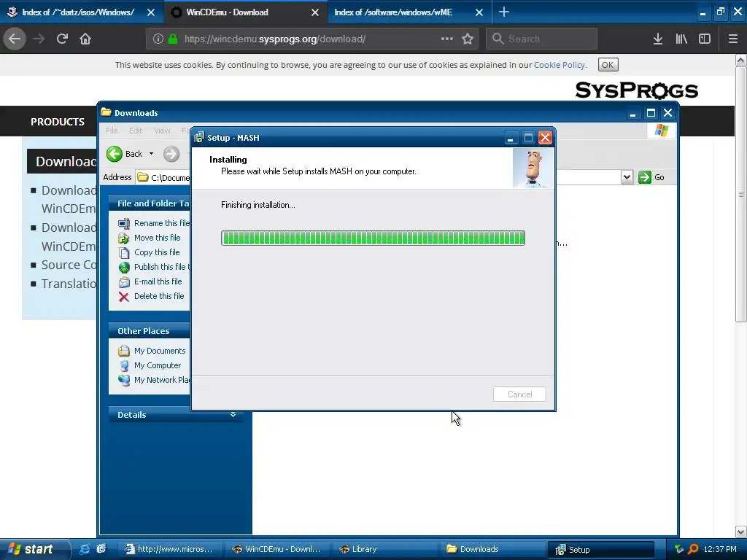Open Firefox downloads arrow
747x560 pixels.
click(x=658, y=39)
